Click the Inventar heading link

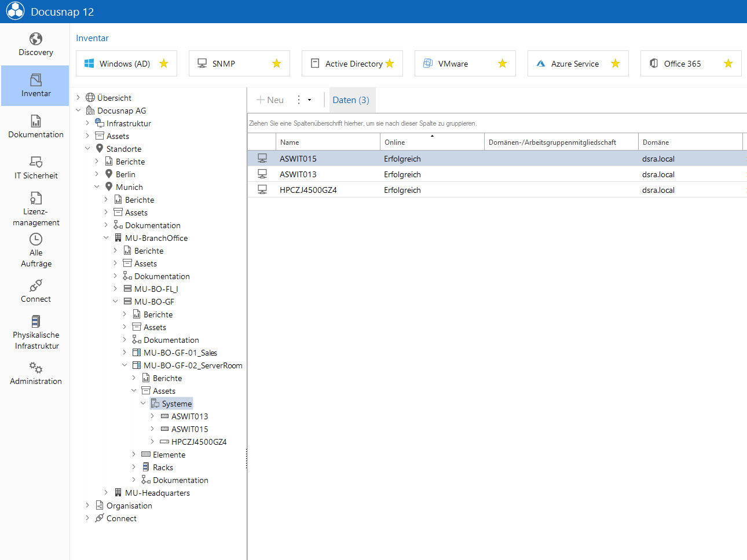point(92,38)
